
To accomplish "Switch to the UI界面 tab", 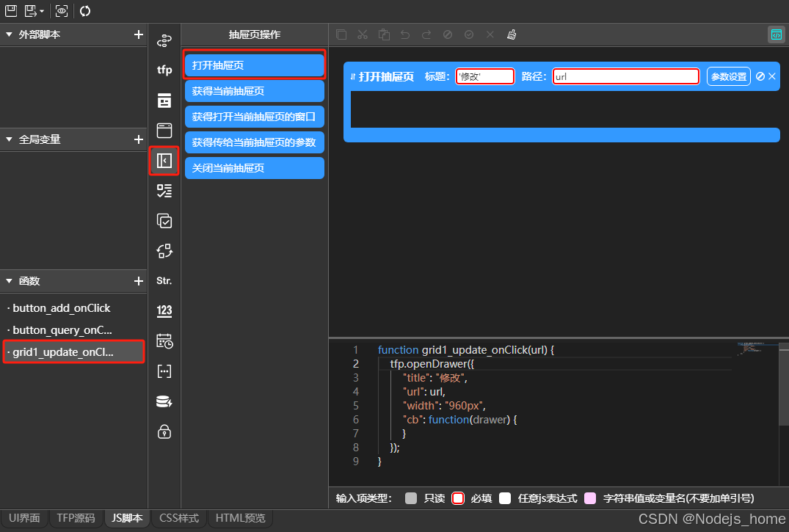I will pos(24,518).
